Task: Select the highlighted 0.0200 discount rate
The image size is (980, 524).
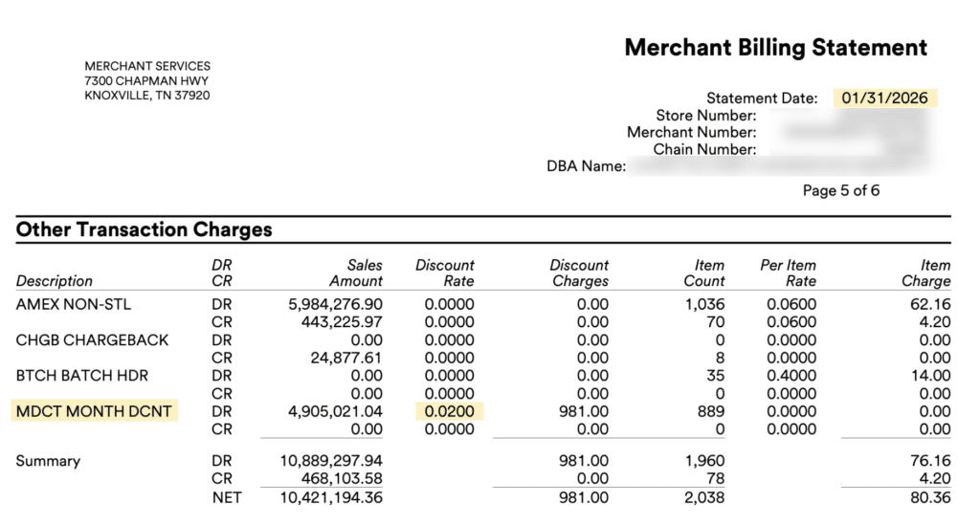Action: [450, 412]
